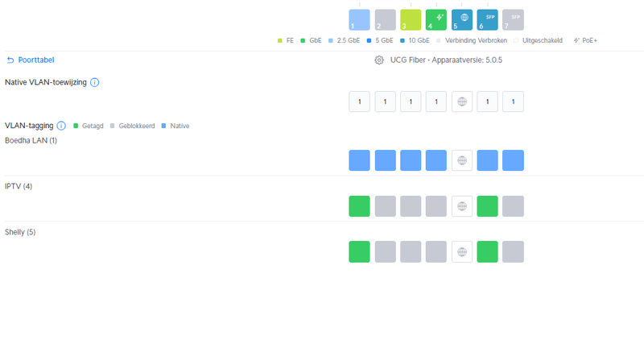This screenshot has width=644, height=340.
Task: Toggle IPTV tagged state on port 6
Action: click(488, 206)
